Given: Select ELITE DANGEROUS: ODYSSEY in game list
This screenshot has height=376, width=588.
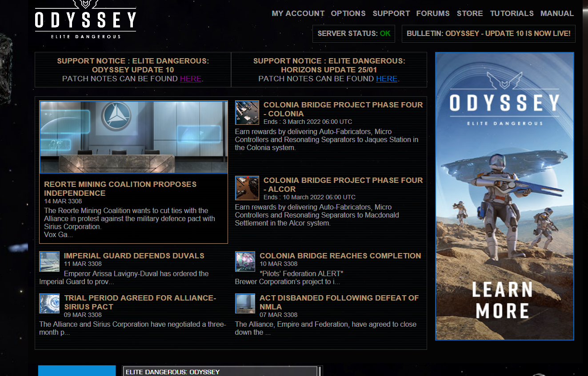Looking at the screenshot, I should (220, 372).
